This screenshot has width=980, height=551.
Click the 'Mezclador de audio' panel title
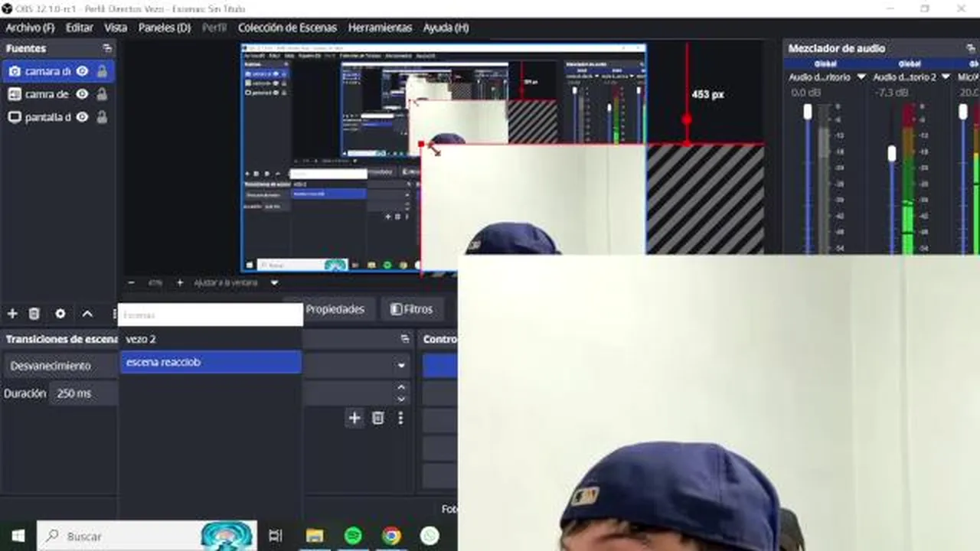click(x=837, y=48)
